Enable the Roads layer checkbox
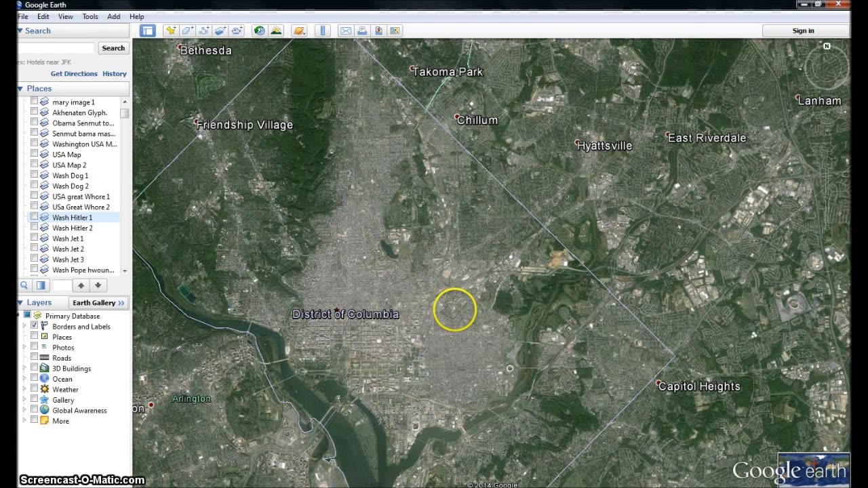868x488 pixels. (35, 357)
